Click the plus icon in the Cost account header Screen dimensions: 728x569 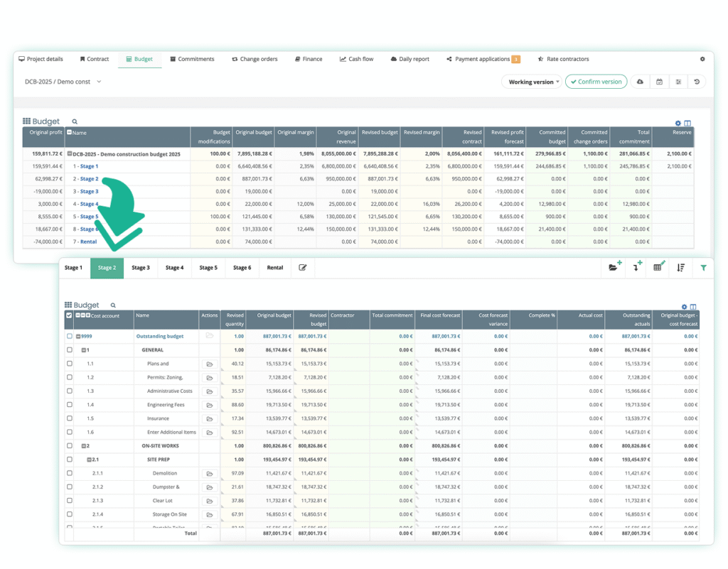tap(87, 315)
